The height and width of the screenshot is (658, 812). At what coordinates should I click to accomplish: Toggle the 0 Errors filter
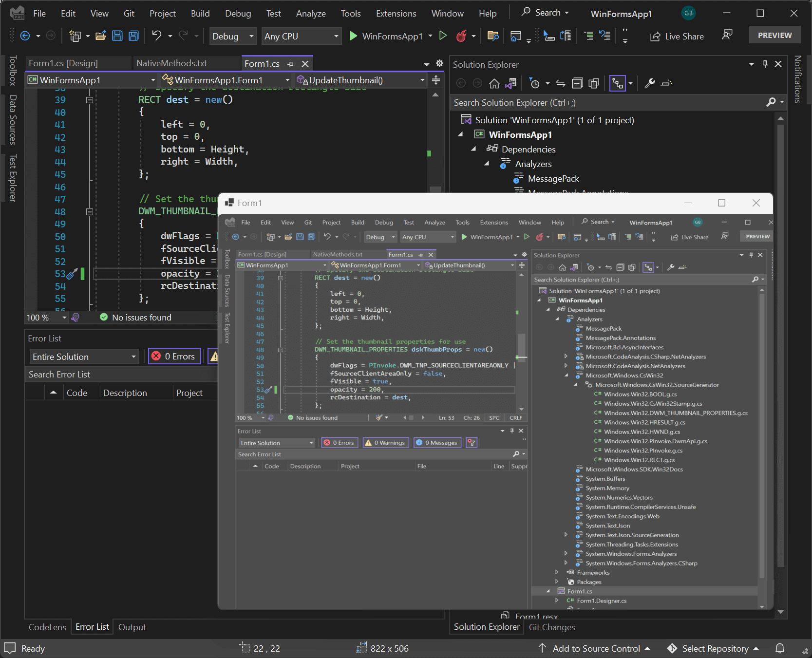[174, 357]
